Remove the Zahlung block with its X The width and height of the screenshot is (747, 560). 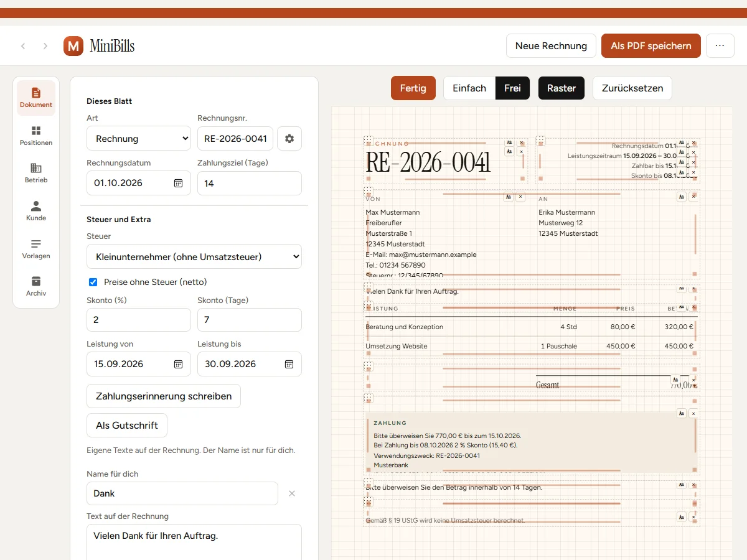(x=693, y=413)
